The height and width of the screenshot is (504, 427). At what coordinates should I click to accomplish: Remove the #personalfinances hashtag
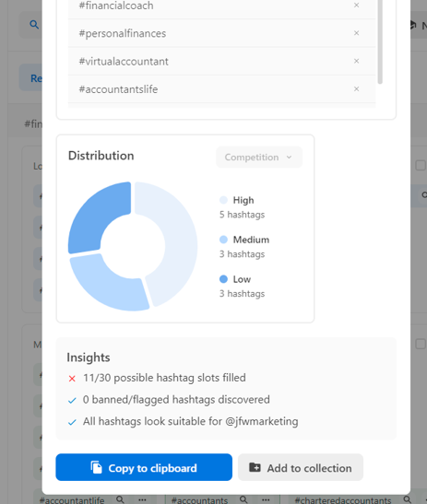(x=356, y=33)
